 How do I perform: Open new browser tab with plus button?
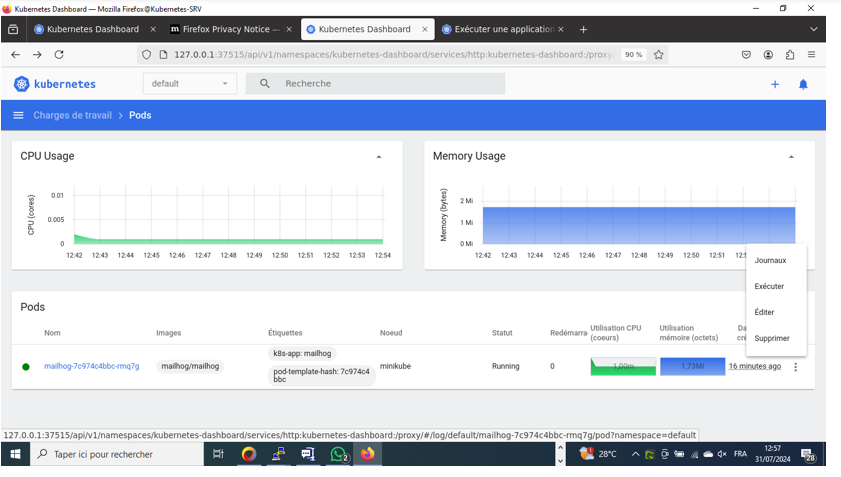click(x=583, y=29)
